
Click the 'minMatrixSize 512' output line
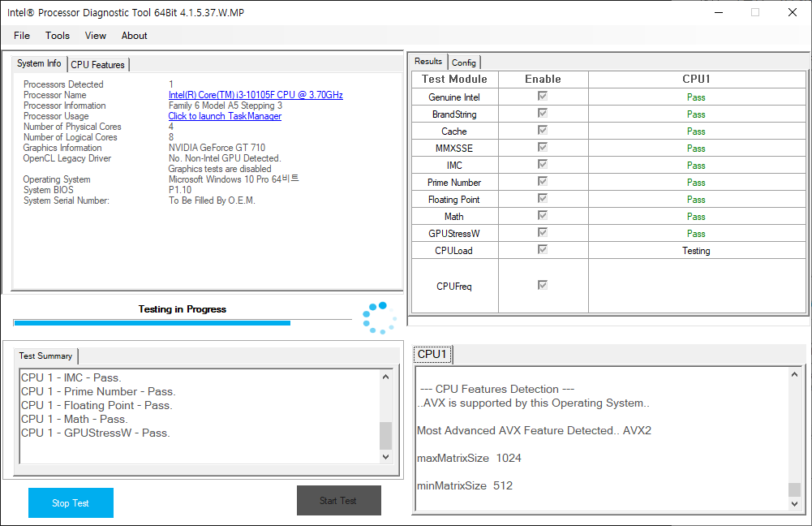tap(465, 485)
